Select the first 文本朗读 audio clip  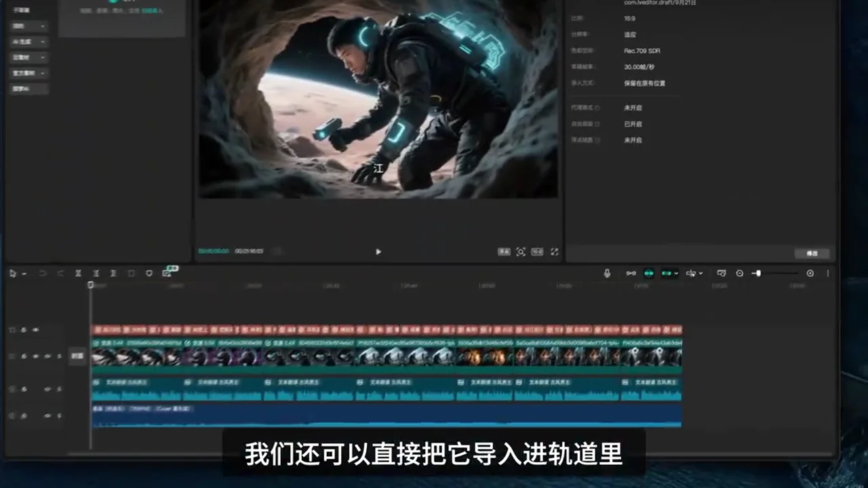click(x=137, y=389)
